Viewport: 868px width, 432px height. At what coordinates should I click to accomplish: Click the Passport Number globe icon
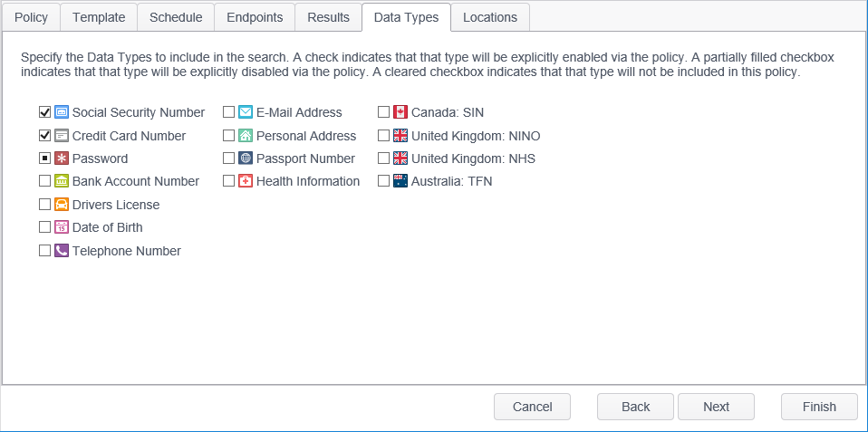click(246, 158)
